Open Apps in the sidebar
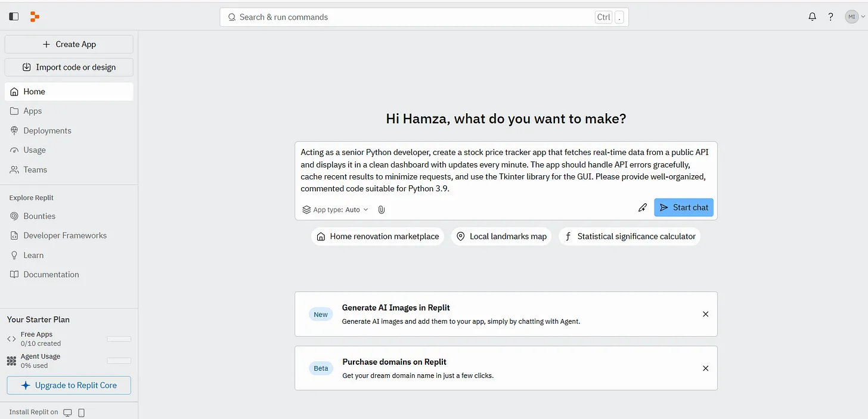This screenshot has width=868, height=419. 33,111
